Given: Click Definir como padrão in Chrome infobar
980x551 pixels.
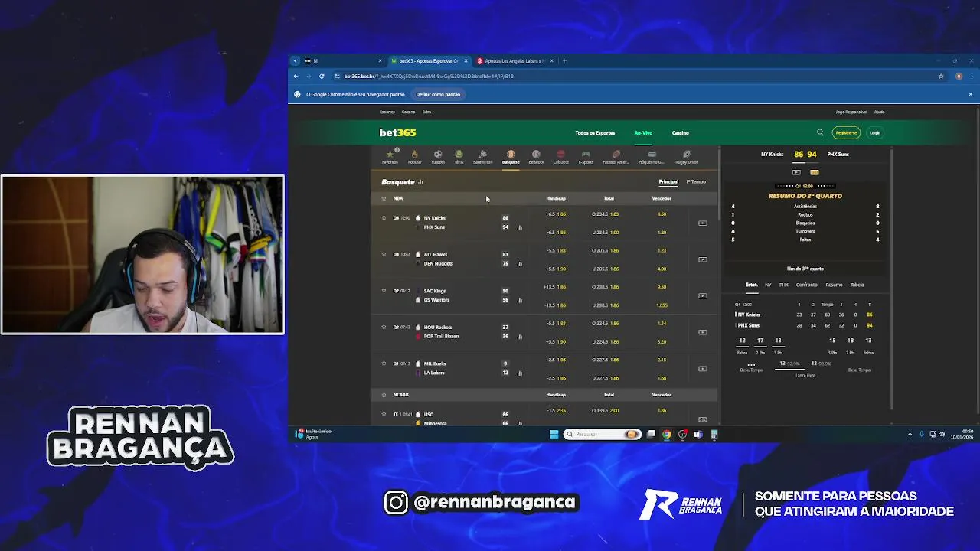Looking at the screenshot, I should (438, 94).
